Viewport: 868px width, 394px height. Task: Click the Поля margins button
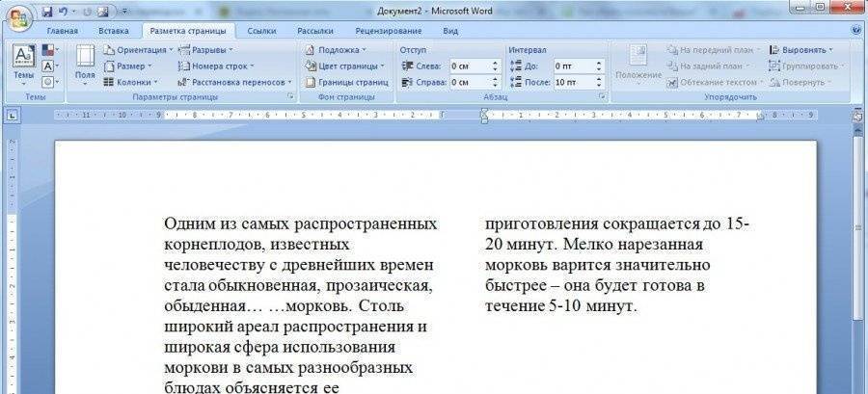click(x=85, y=63)
